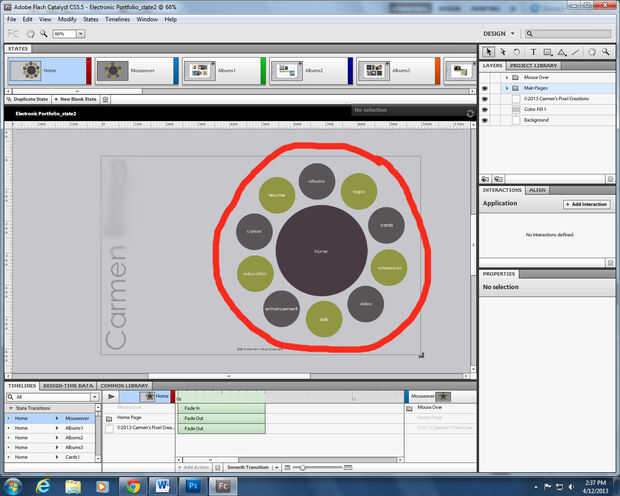Open the DESIGN workspace dropdown

(512, 34)
